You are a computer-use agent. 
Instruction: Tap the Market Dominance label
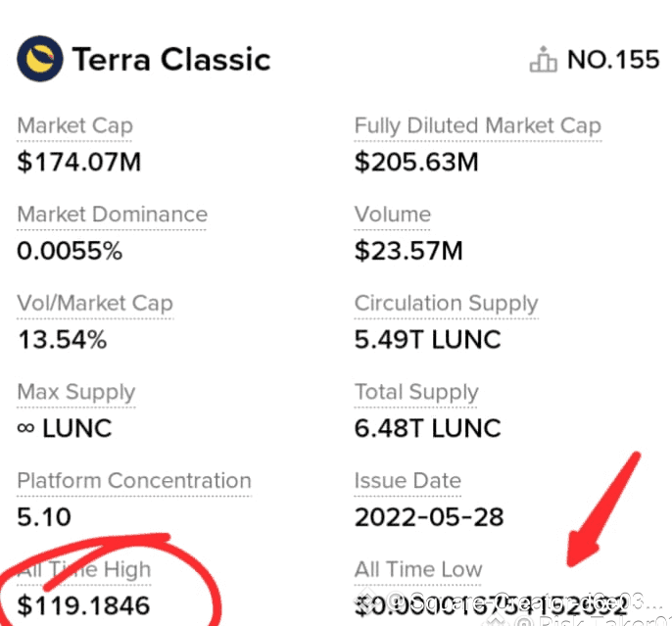click(112, 215)
